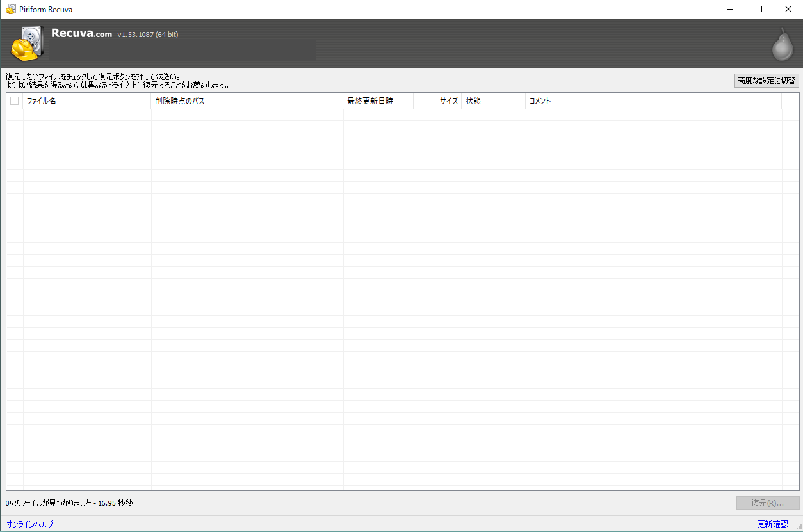Toggle the select-all checkbox in list header
This screenshot has width=803, height=532.
point(15,101)
